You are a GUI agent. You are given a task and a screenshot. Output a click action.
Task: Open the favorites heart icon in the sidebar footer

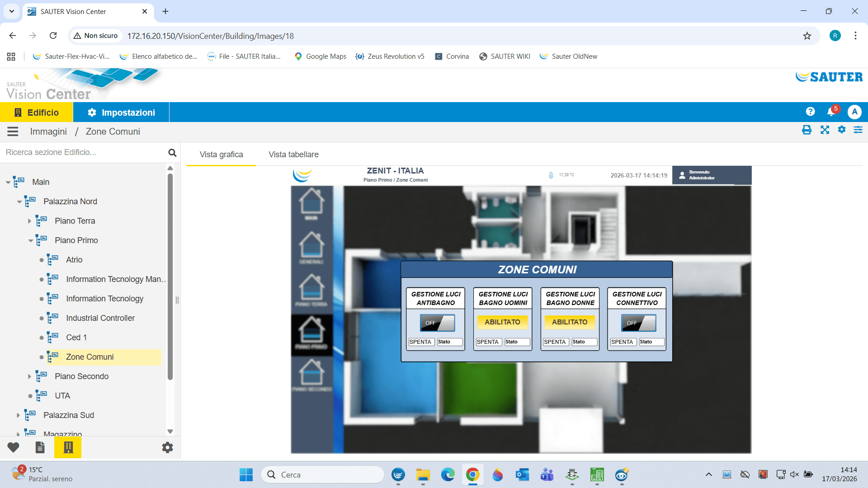point(13,447)
